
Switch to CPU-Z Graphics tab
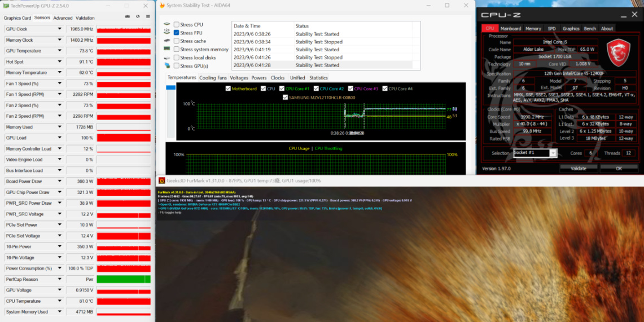point(571,28)
